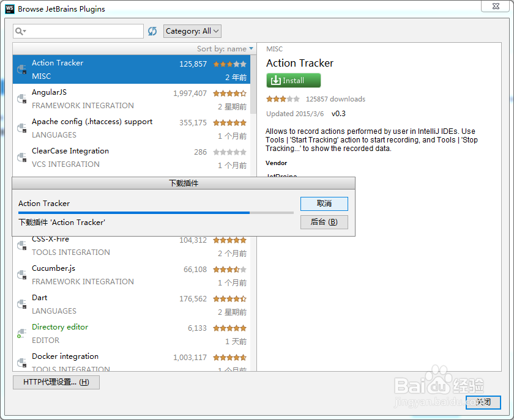Open the Category: All dropdown

(x=192, y=31)
